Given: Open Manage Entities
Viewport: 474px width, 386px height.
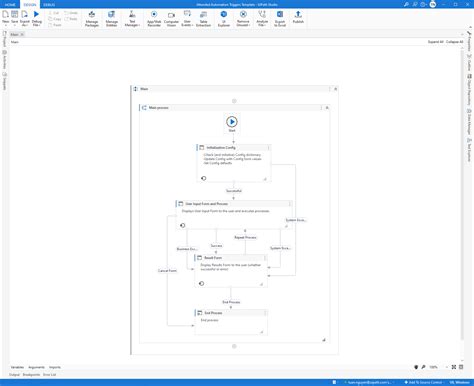Looking at the screenshot, I should (x=111, y=18).
